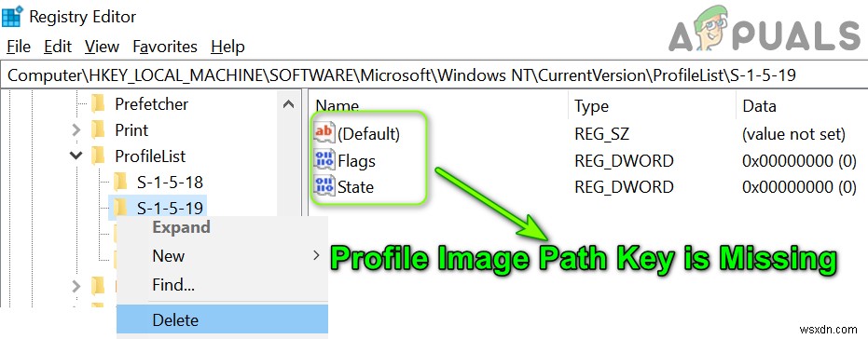868x339 pixels.
Task: Click the State DWORD value icon
Action: click(324, 186)
